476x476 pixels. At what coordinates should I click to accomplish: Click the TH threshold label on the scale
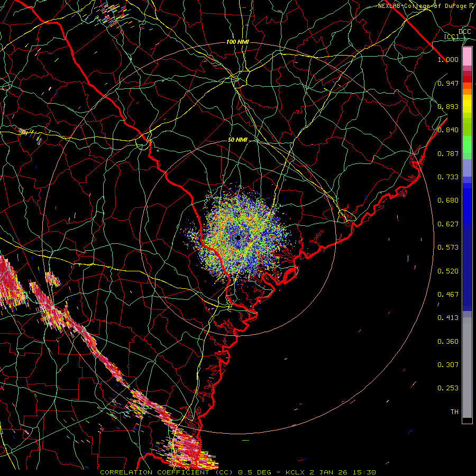(454, 412)
